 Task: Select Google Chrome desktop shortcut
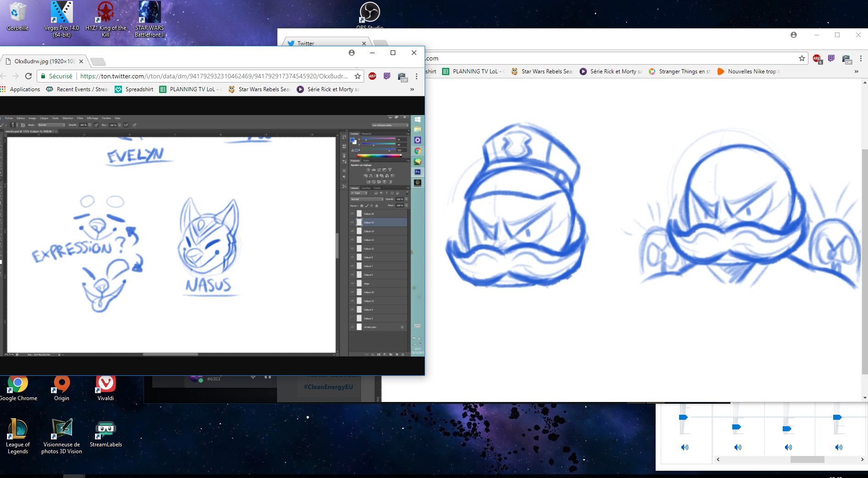tap(18, 389)
